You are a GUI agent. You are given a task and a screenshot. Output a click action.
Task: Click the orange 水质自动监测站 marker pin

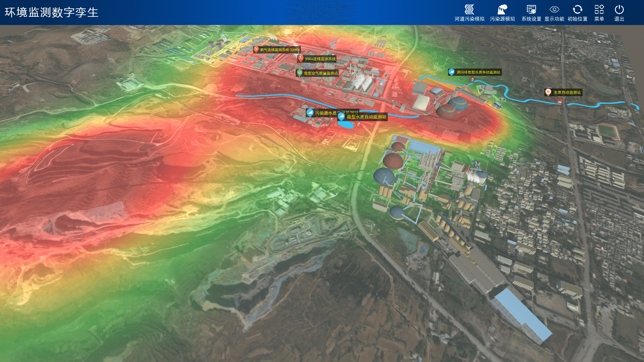click(548, 92)
